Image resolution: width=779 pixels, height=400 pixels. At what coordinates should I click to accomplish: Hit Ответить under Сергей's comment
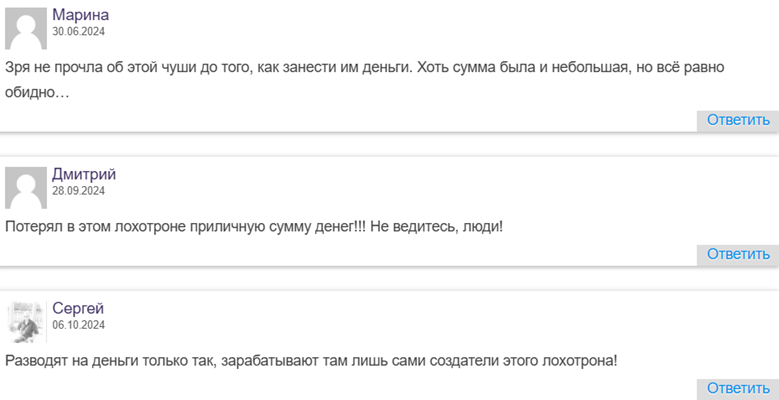click(x=738, y=388)
